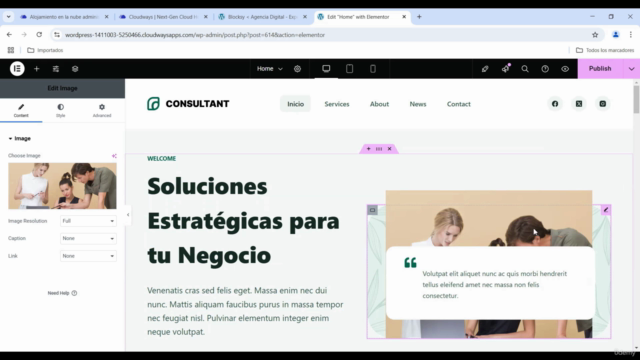The width and height of the screenshot is (640, 360).
Task: Preview changes with the eye icon
Action: pyautogui.click(x=565, y=69)
